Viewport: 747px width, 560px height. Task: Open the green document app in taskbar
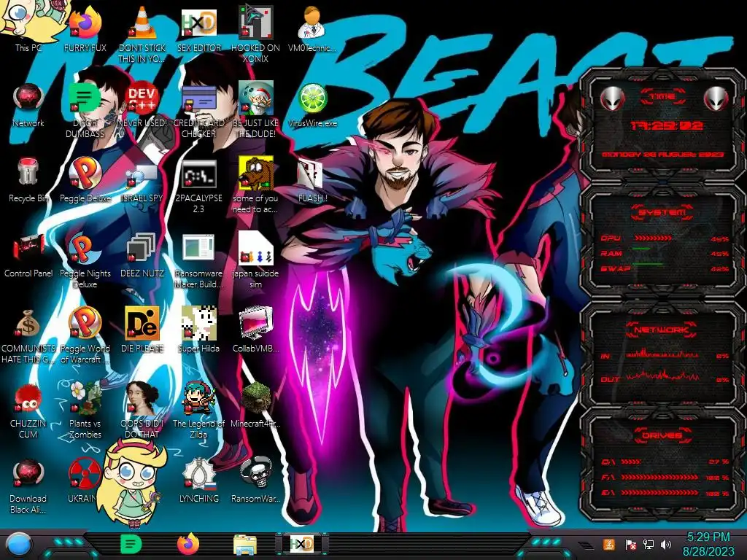click(x=131, y=544)
